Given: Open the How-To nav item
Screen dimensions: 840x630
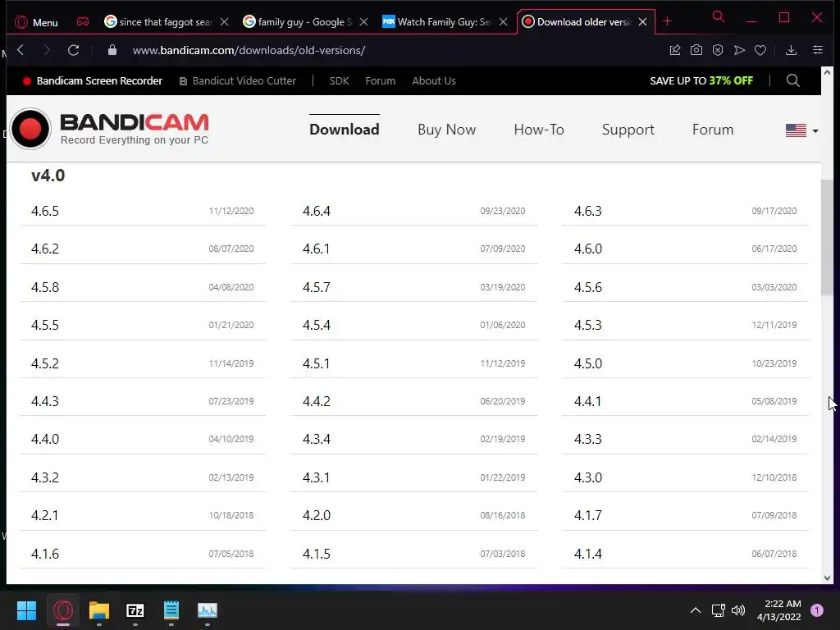Looking at the screenshot, I should click(539, 130).
